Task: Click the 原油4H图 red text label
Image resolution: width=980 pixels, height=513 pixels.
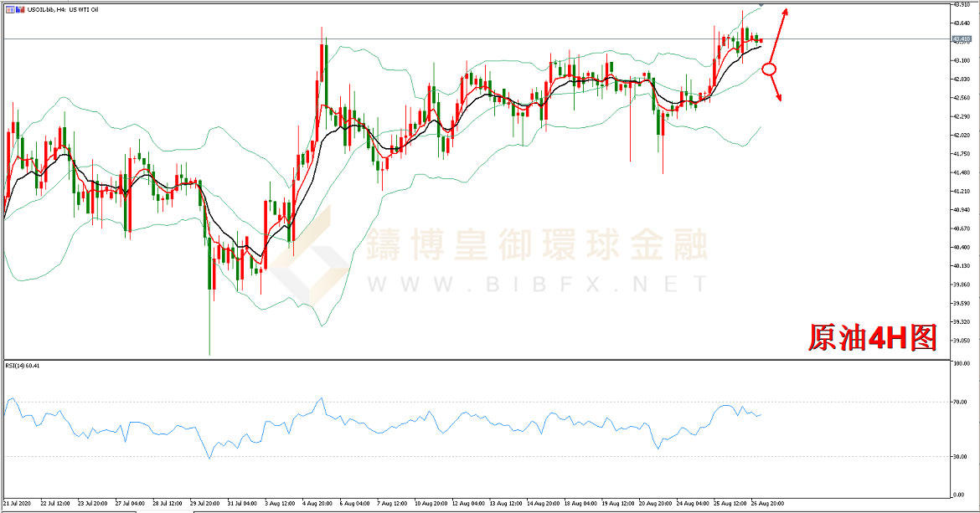Action: [x=871, y=337]
